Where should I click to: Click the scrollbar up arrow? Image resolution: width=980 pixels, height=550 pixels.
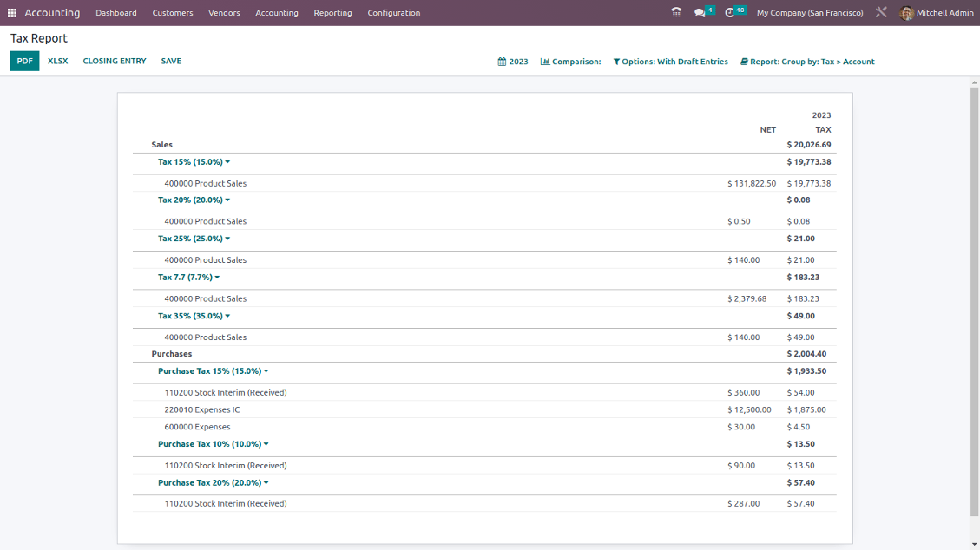click(975, 82)
